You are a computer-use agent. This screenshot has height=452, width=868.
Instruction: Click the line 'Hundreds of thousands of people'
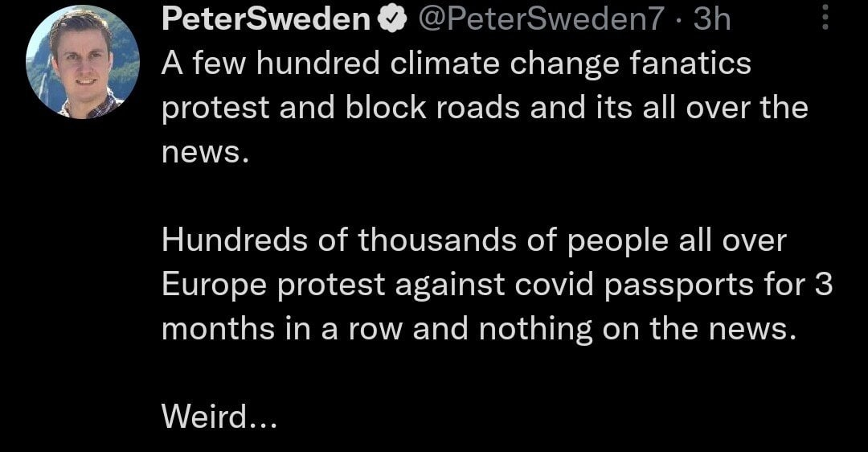[x=474, y=239]
